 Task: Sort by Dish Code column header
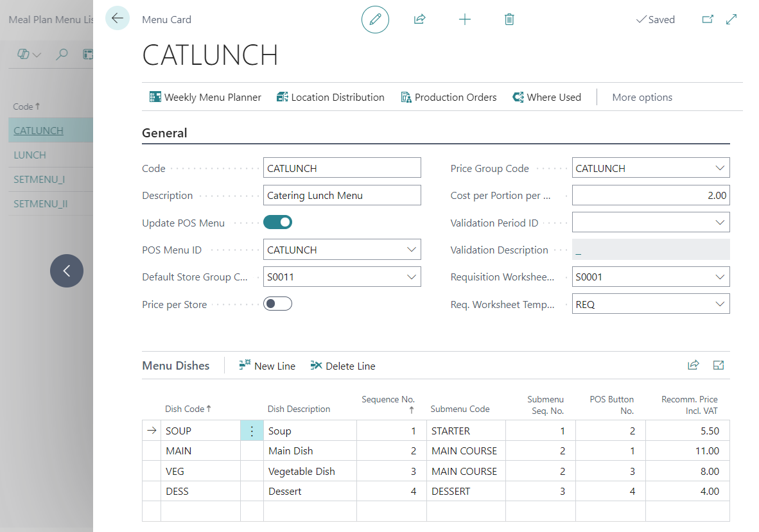(x=188, y=409)
